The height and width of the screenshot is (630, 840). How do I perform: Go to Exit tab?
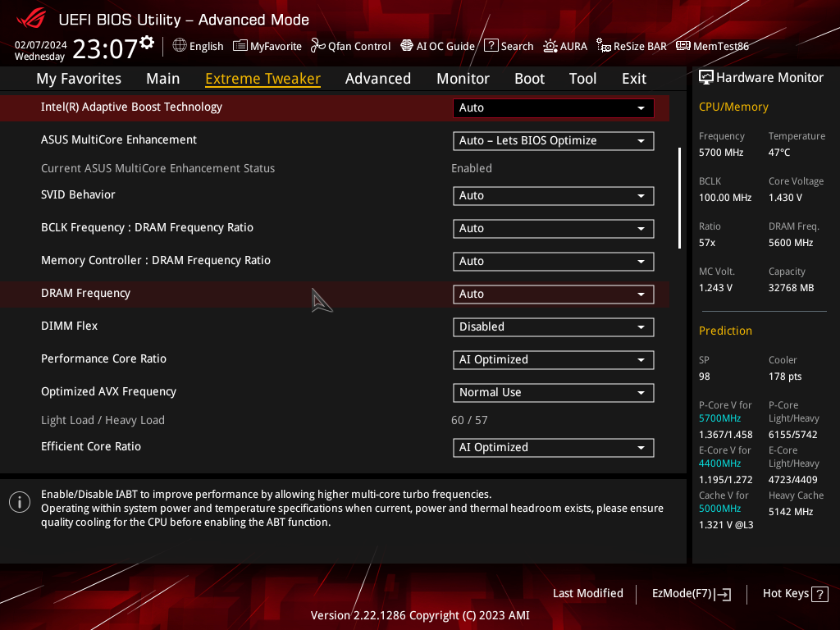(x=634, y=79)
